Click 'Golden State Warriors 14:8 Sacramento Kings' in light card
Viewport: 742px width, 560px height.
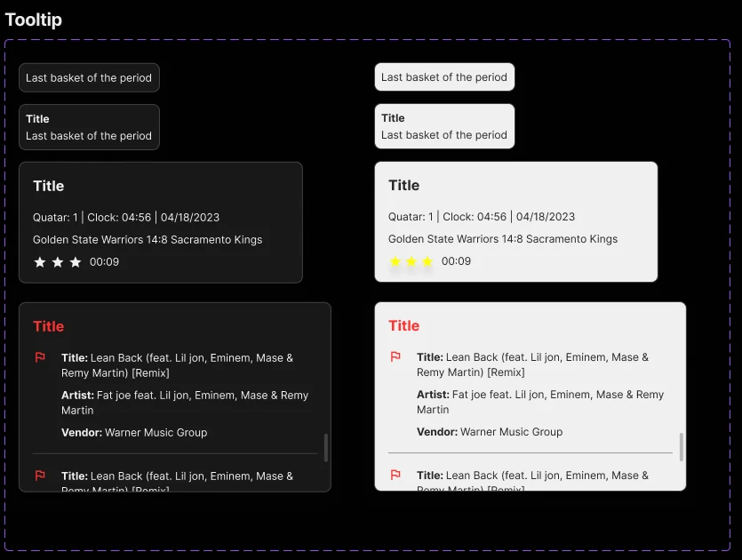[503, 238]
